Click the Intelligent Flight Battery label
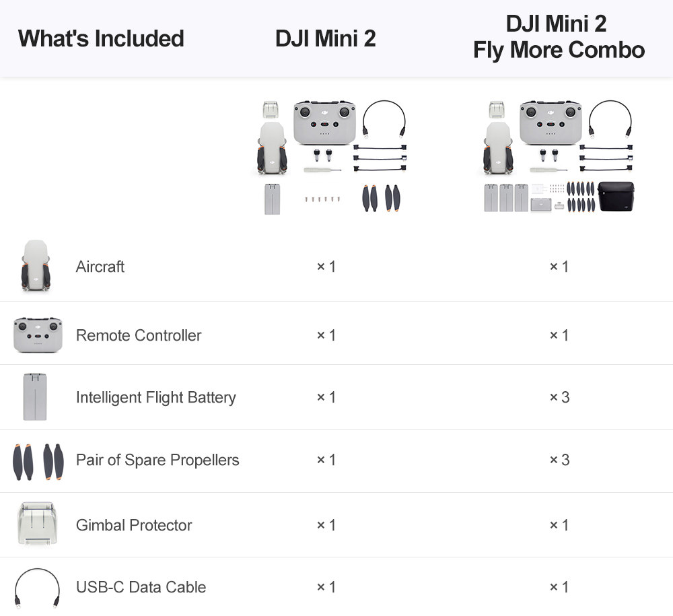Image resolution: width=673 pixels, height=616 pixels. 155,397
